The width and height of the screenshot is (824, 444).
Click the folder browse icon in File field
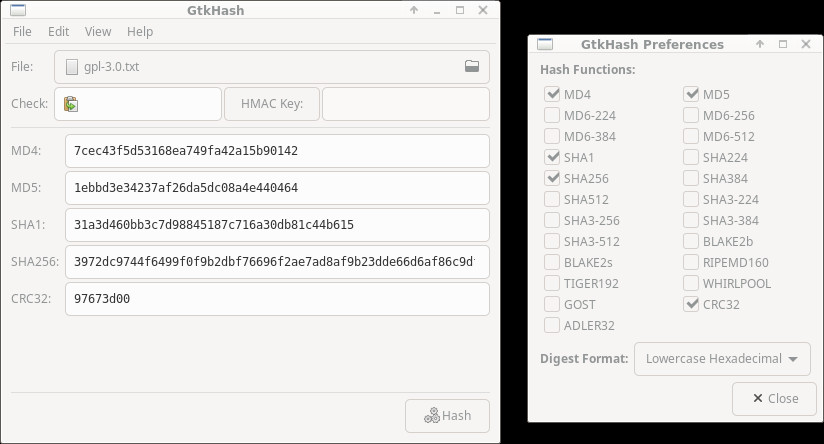(x=471, y=66)
